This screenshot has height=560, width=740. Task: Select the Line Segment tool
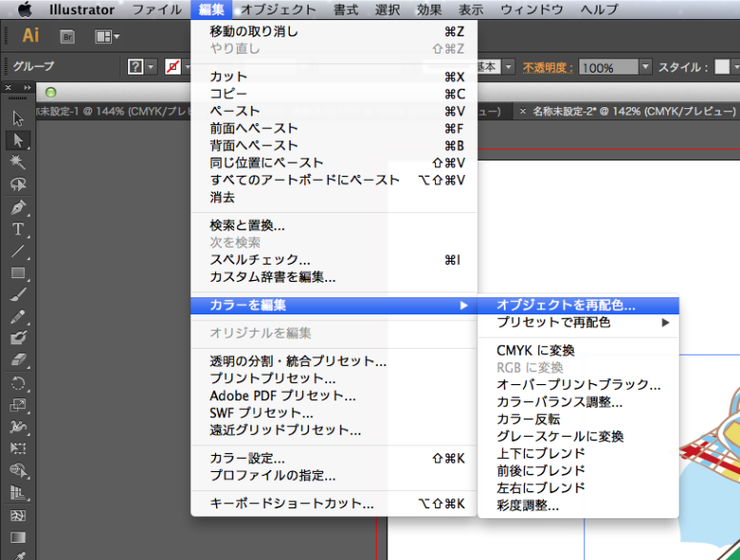[18, 251]
